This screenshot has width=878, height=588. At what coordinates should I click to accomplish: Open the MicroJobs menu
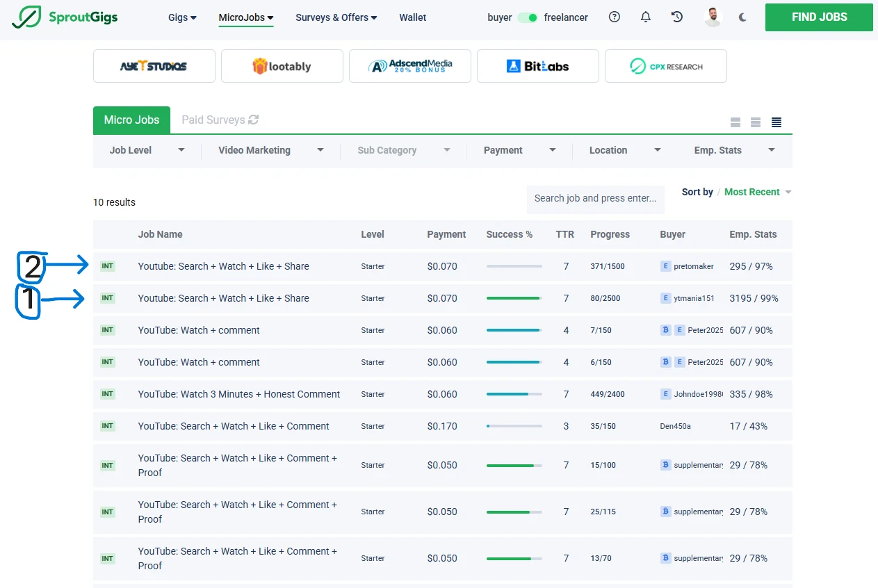(245, 17)
